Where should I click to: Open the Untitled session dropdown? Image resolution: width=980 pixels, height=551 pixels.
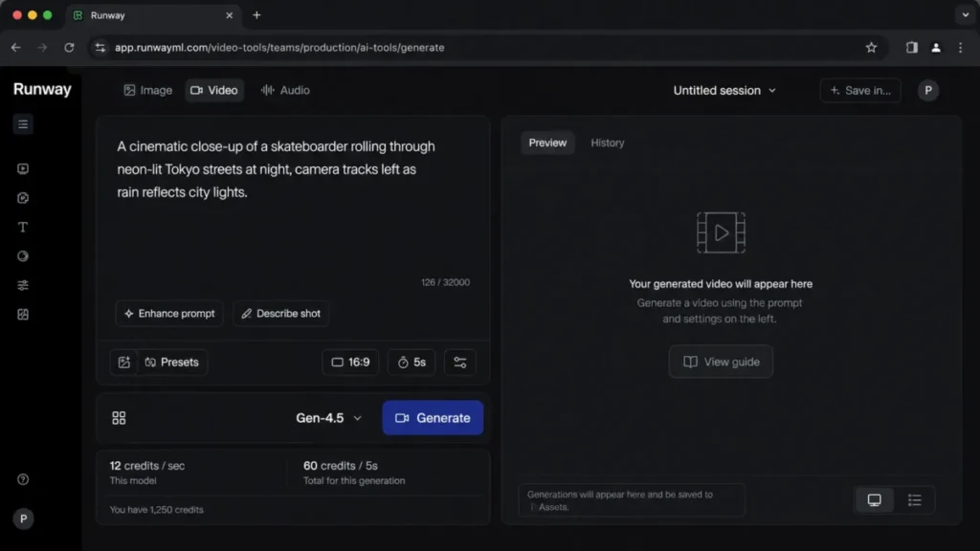724,91
